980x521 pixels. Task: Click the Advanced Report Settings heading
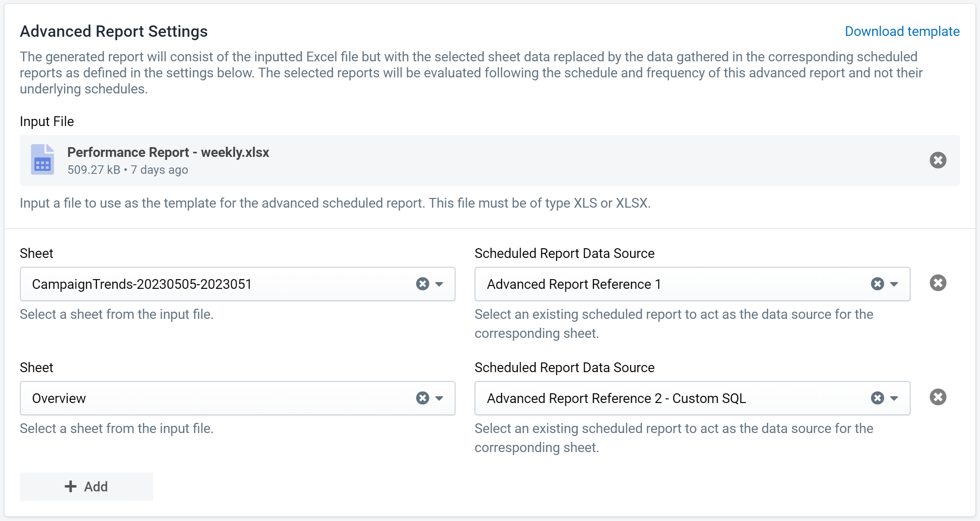coord(114,31)
